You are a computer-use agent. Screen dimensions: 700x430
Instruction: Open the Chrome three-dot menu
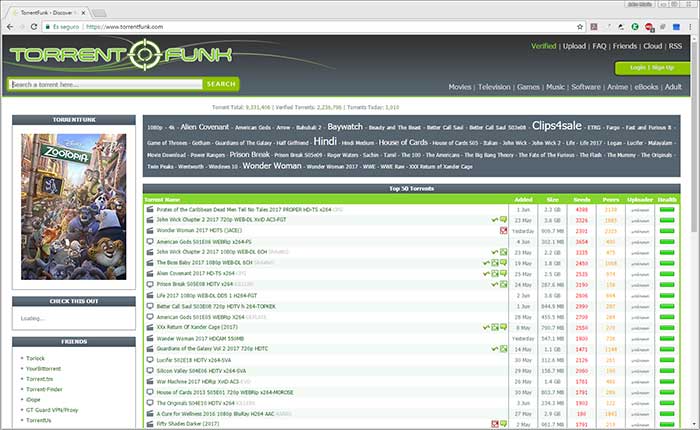(x=690, y=27)
